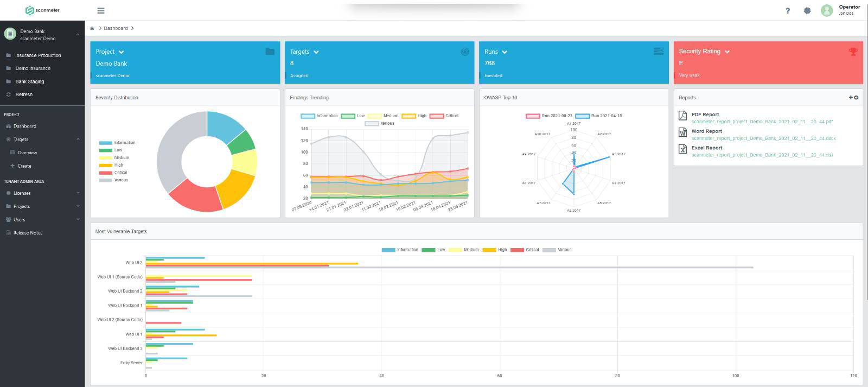Toggle the hamburger sidebar menu
Screen dimensions: 868x387
point(101,10)
